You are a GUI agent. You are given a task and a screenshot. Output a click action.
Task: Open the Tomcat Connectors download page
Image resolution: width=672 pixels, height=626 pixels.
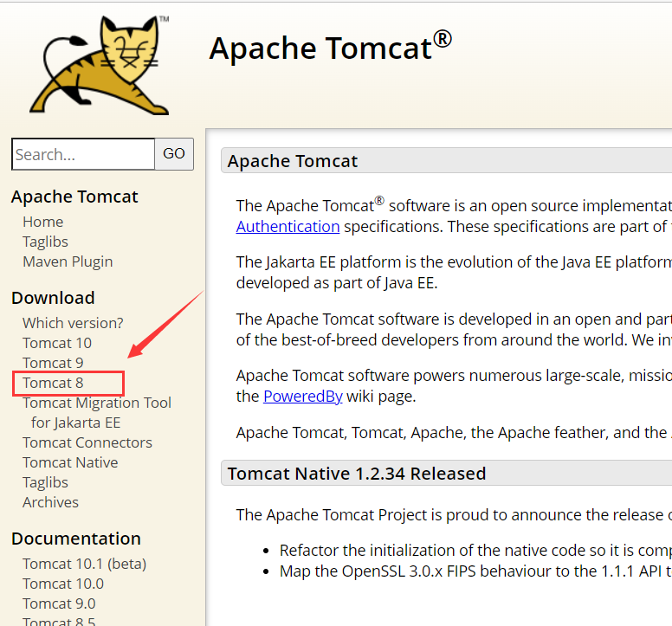pos(87,442)
